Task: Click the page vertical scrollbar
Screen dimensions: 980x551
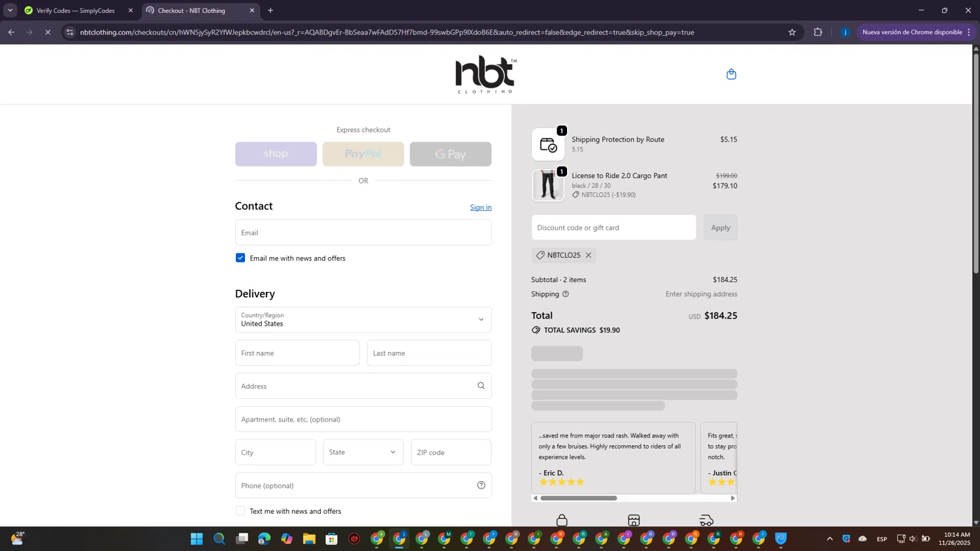Action: [976, 163]
